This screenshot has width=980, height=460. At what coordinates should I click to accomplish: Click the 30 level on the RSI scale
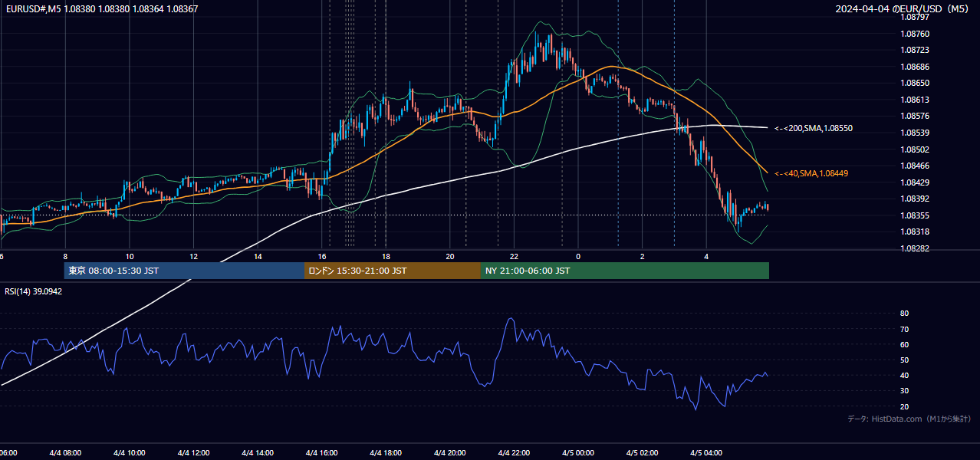904,391
